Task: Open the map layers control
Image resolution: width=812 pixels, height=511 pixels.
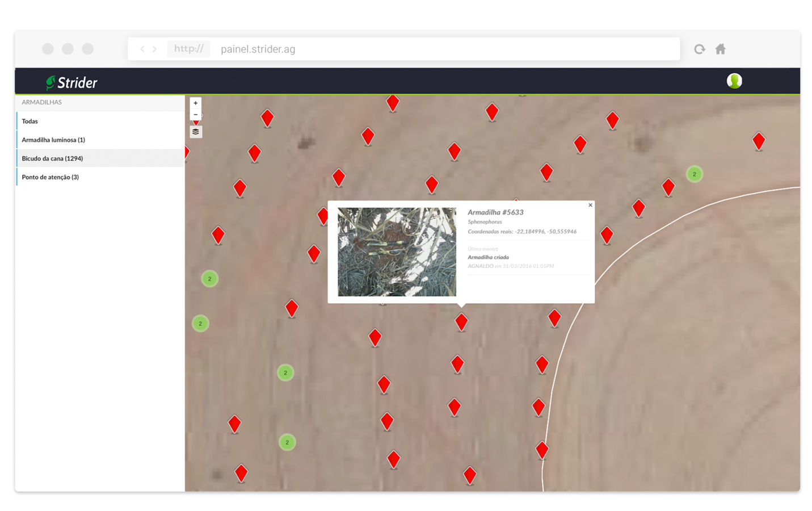Action: point(196,132)
